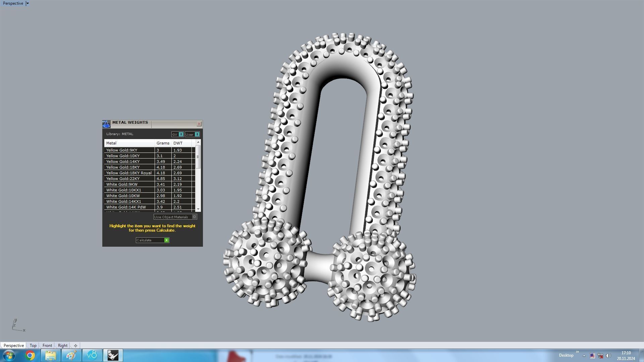
Task: Open the Windows Explorer folder icon
Action: coord(51,355)
